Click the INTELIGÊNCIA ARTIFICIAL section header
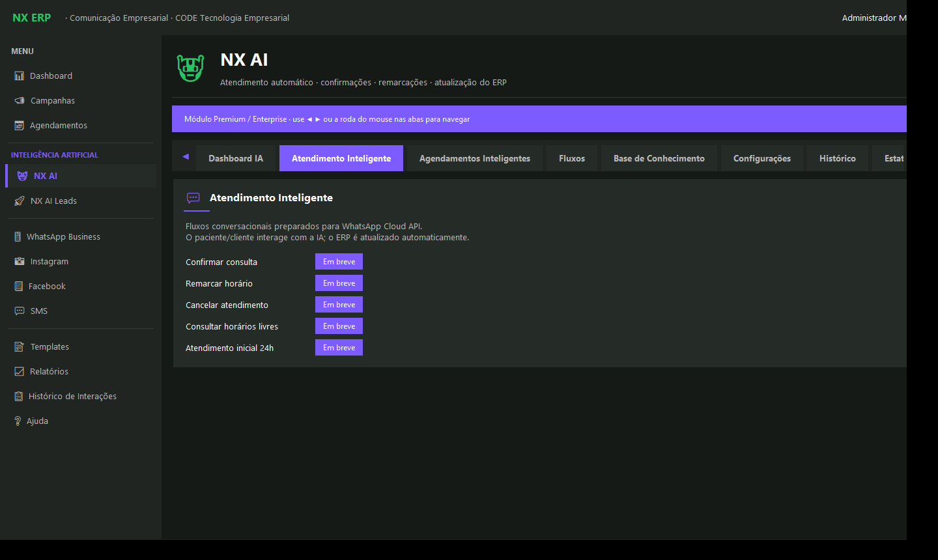 54,155
